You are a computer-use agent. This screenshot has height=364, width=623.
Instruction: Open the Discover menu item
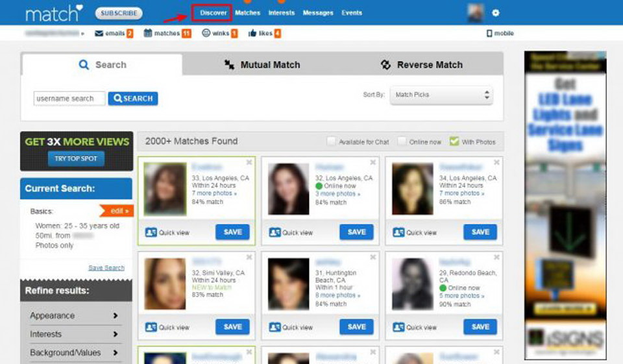pyautogui.click(x=214, y=13)
